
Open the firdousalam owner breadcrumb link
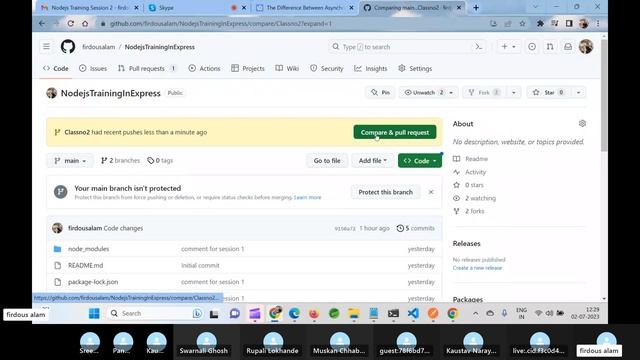(98, 47)
